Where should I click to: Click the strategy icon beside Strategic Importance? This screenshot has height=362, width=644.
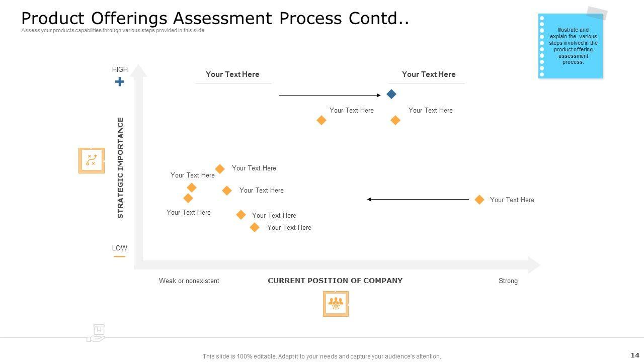[x=92, y=160]
